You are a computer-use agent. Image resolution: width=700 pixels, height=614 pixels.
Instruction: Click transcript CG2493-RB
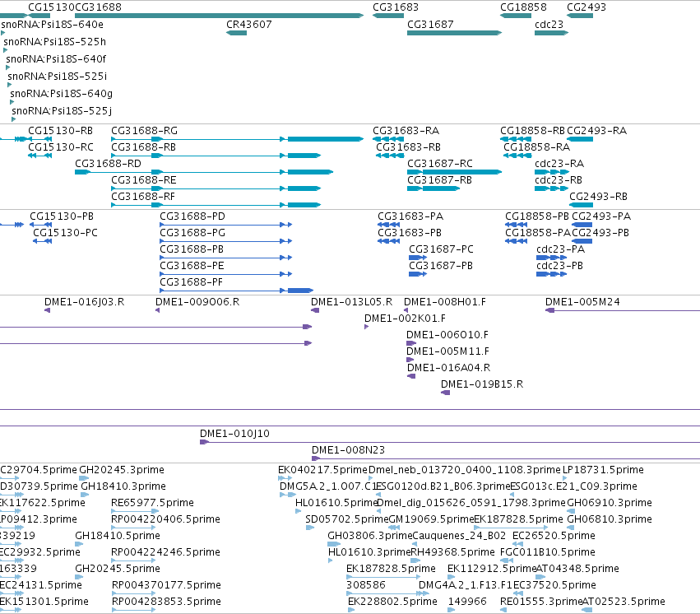[582, 206]
